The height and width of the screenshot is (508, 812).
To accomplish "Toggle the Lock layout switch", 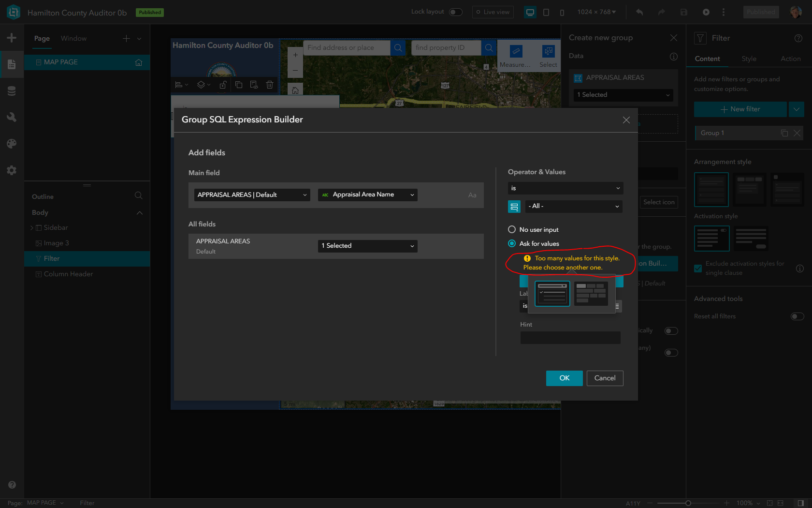I will point(455,12).
